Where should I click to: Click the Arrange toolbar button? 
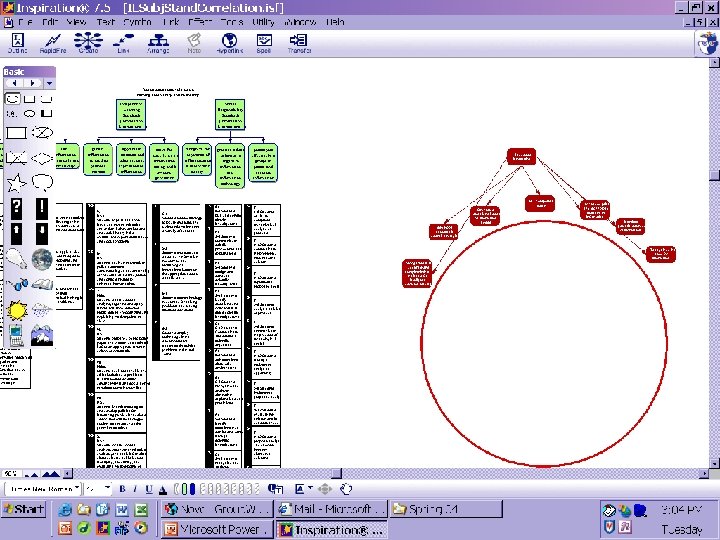(158, 43)
